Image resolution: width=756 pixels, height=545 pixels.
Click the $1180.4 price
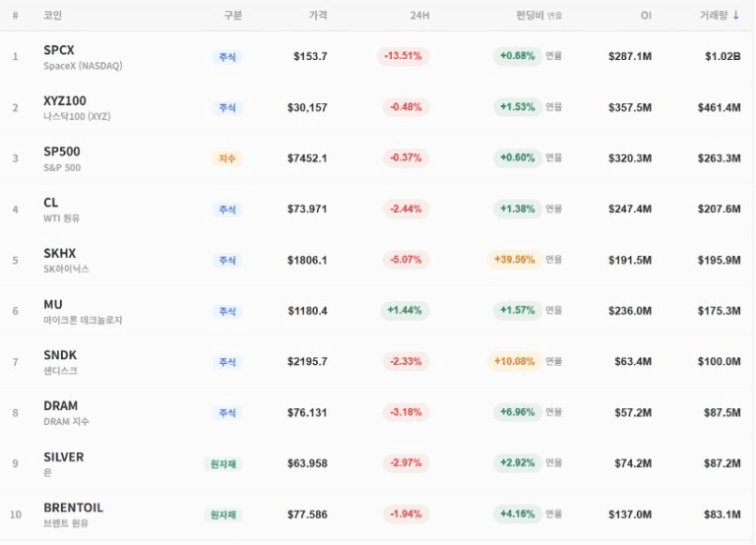point(307,311)
